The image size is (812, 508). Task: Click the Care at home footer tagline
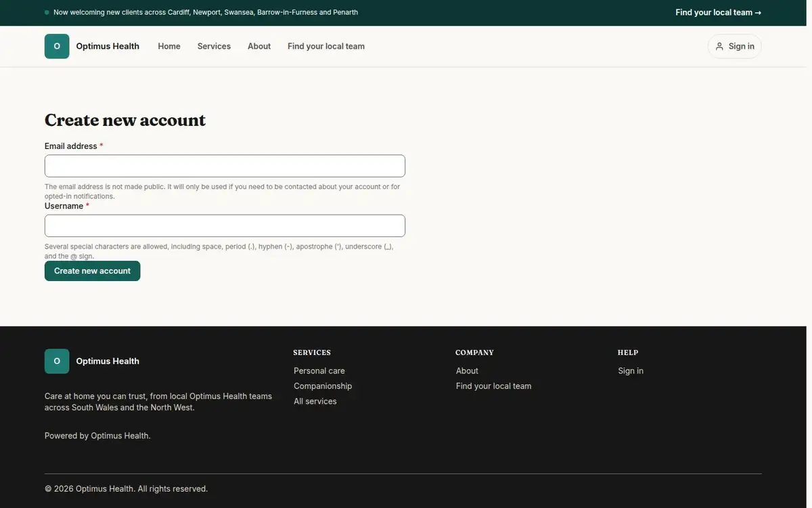[158, 402]
